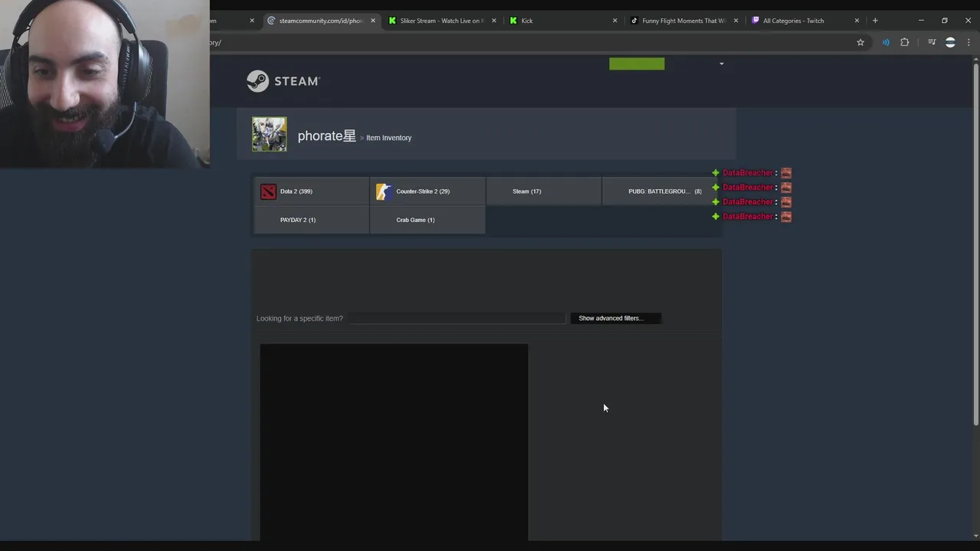Close the Funny Flight Moments tab

pyautogui.click(x=736, y=21)
